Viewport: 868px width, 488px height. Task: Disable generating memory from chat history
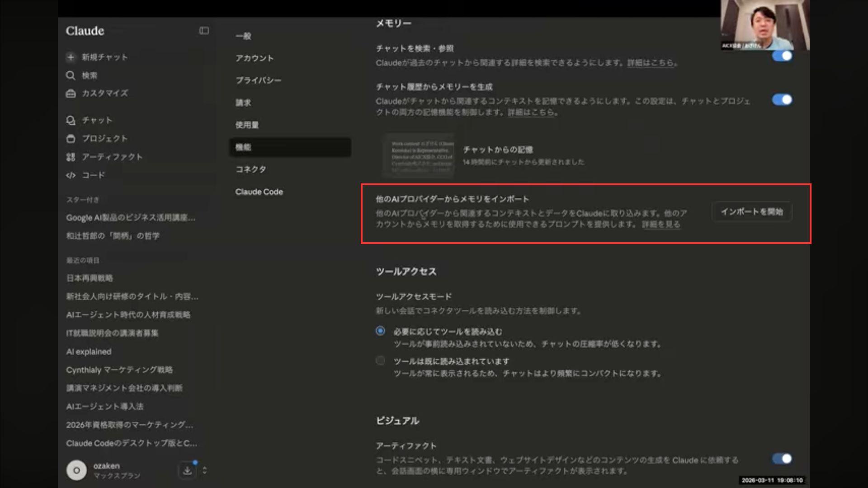782,100
